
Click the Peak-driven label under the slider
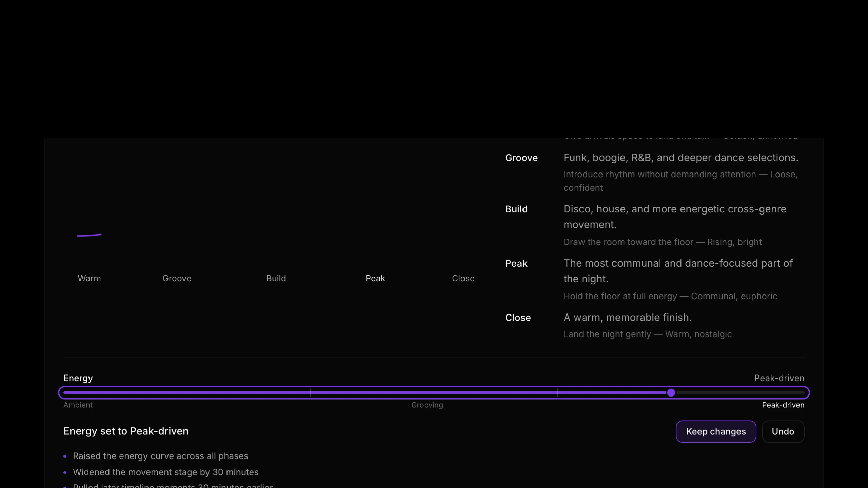[783, 405]
